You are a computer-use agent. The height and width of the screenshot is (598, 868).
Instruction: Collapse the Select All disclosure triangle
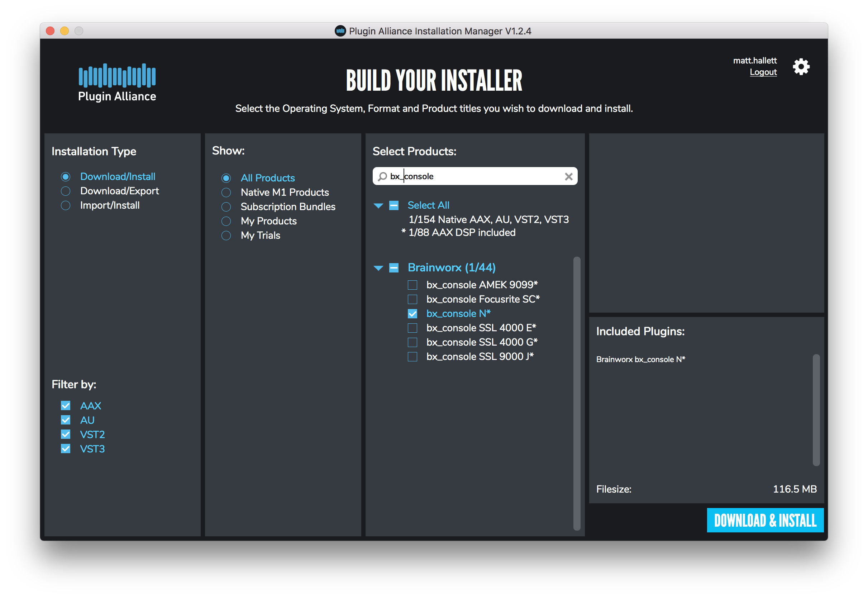tap(378, 205)
